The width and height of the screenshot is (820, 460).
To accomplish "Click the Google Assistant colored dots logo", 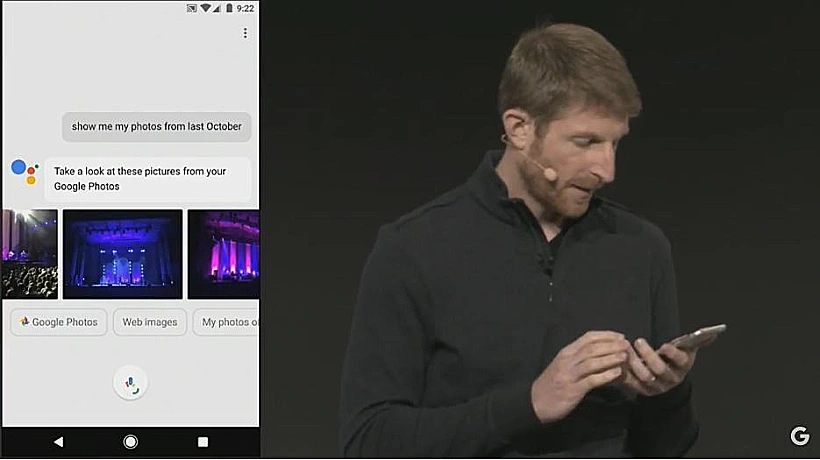I will click(x=25, y=171).
